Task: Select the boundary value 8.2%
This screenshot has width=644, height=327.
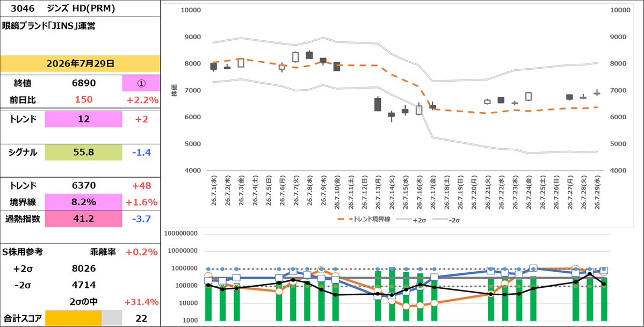Action: tap(83, 202)
